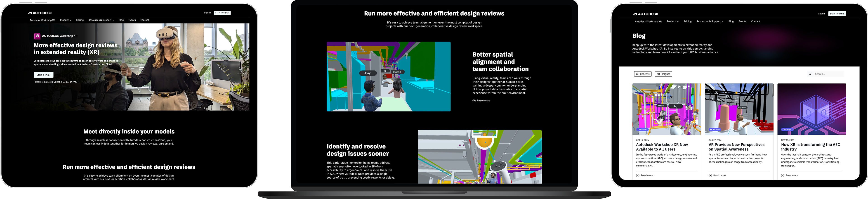Viewport: 868px width, 199px height.
Task: Click Read more text on VR Provides card
Action: point(719,175)
